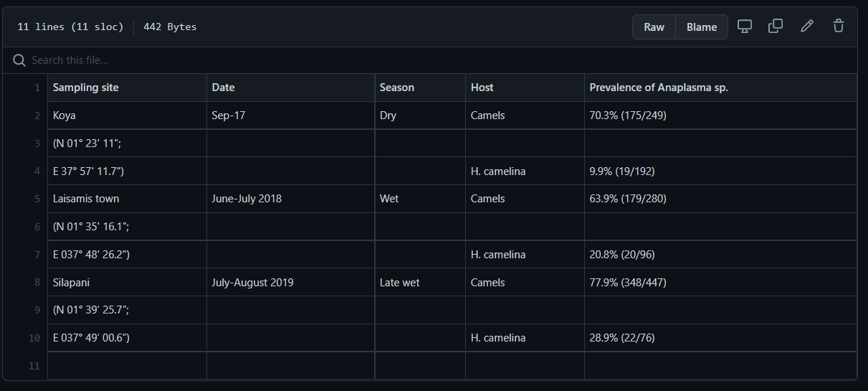Select the Laisamis town cell
Viewport: 868px width, 391px height.
point(128,199)
